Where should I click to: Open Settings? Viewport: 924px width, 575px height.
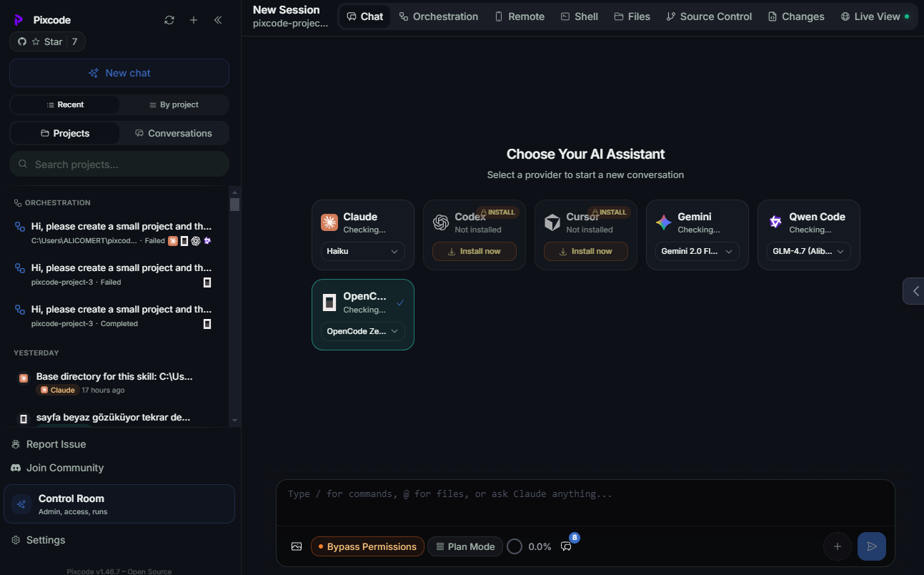click(x=46, y=540)
